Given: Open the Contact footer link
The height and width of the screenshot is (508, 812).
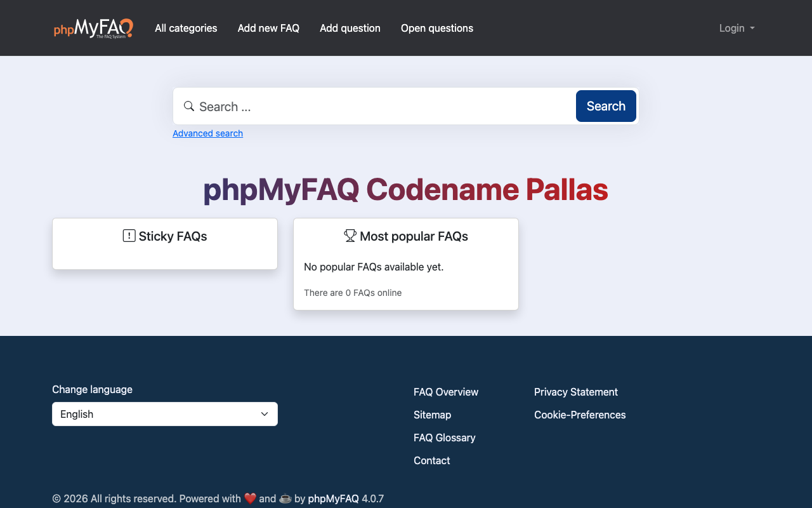Looking at the screenshot, I should tap(432, 460).
